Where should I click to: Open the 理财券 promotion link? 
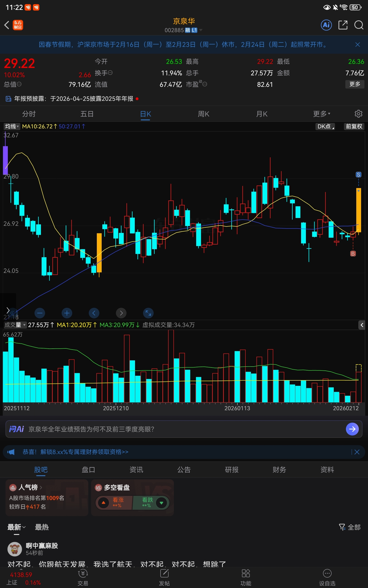coord(75,452)
